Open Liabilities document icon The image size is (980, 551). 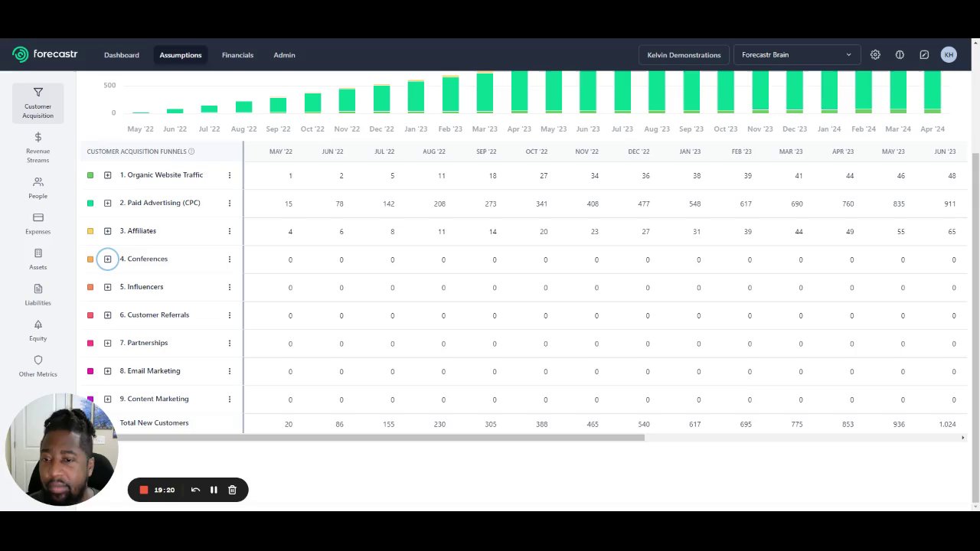[38, 289]
